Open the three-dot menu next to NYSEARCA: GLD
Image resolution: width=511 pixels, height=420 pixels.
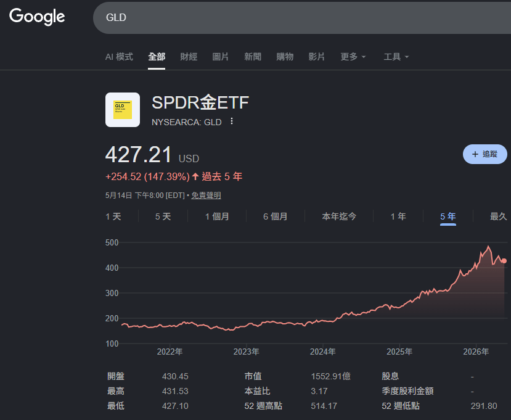pos(232,121)
